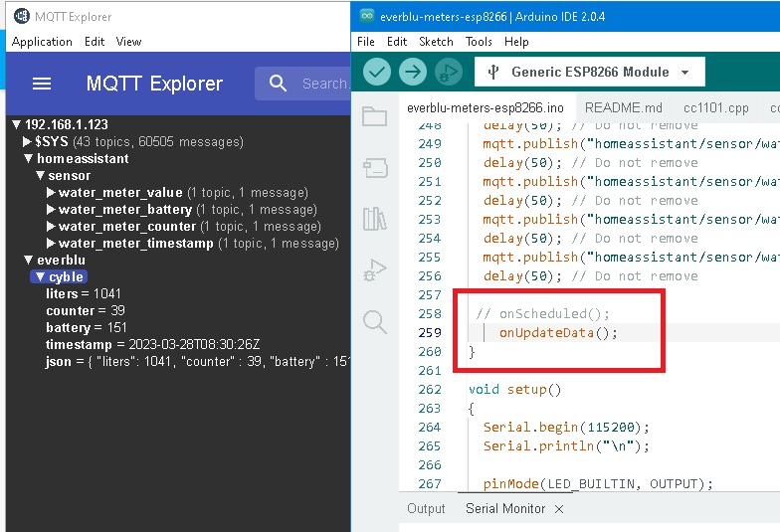Select the json topic value row
The width and height of the screenshot is (780, 532).
coord(197,362)
